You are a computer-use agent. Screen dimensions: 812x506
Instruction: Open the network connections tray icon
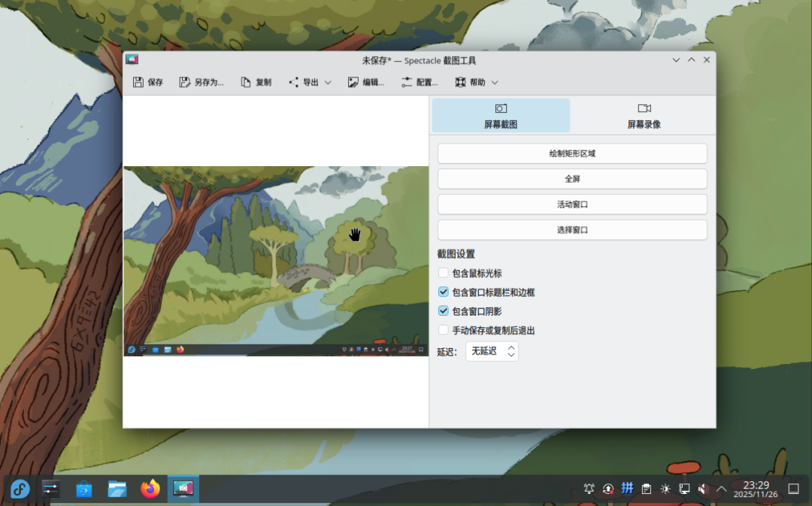pos(684,489)
